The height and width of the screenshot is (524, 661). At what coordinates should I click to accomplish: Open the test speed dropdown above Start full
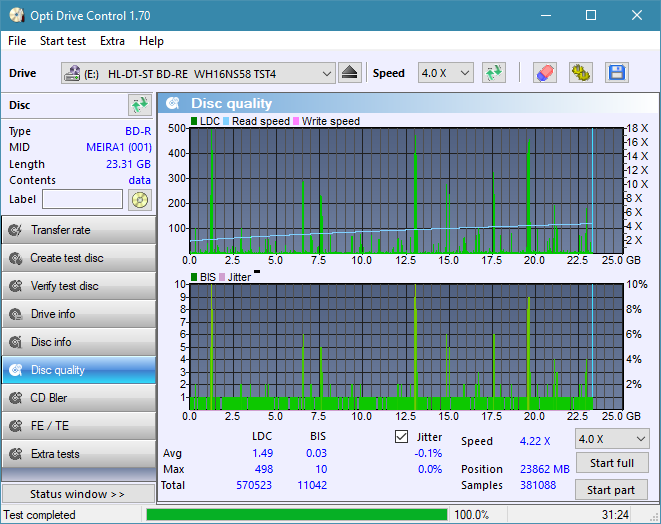click(611, 439)
